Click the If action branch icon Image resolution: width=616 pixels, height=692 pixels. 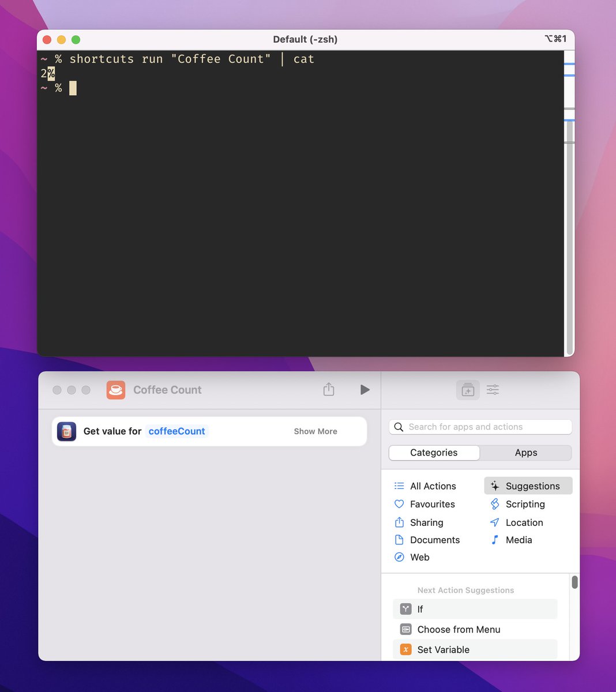(406, 609)
